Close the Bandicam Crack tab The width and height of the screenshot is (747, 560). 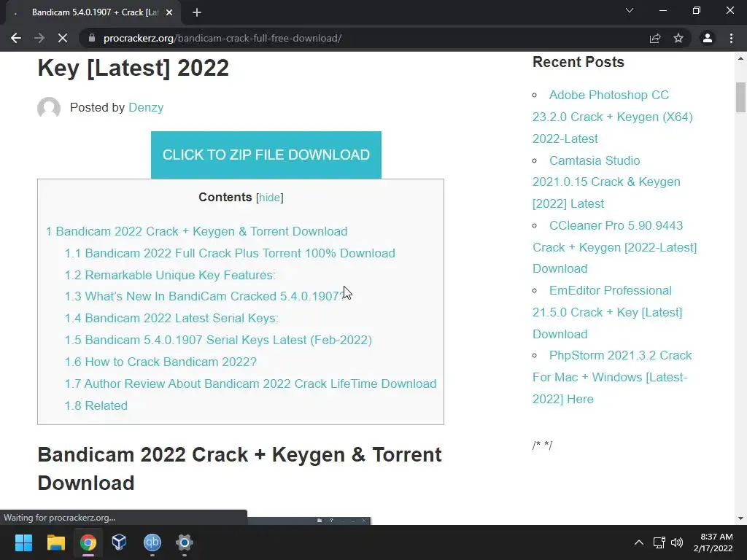(169, 12)
